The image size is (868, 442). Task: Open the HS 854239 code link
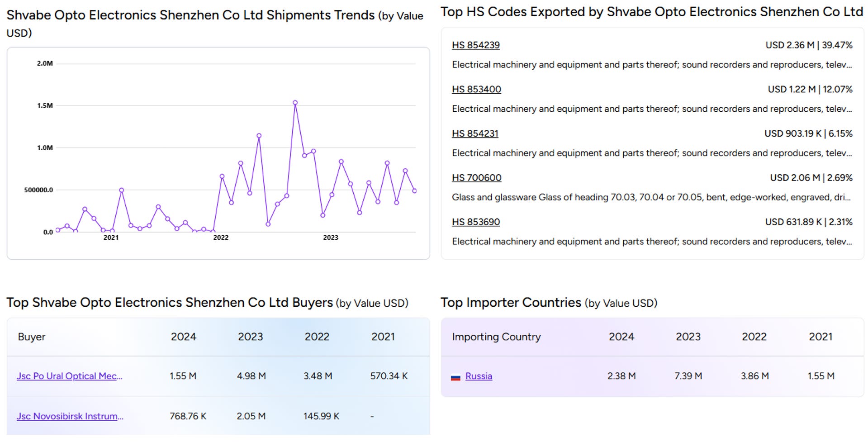click(475, 45)
